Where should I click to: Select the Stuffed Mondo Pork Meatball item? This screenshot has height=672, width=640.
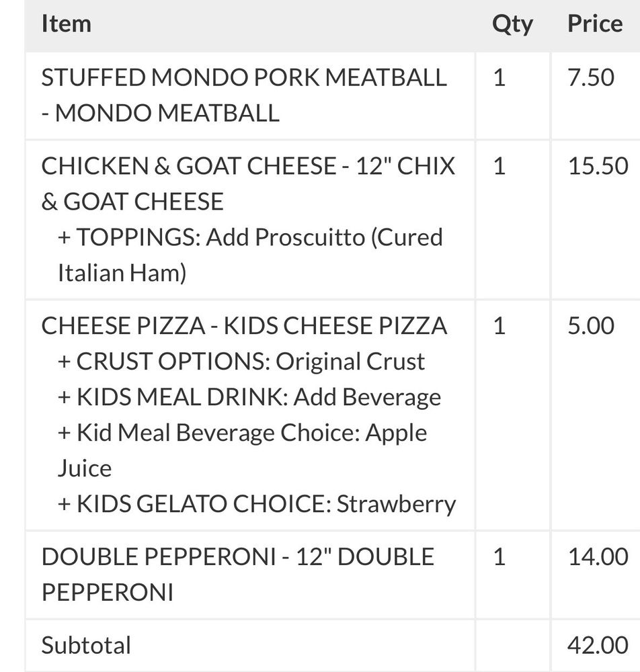point(243,95)
